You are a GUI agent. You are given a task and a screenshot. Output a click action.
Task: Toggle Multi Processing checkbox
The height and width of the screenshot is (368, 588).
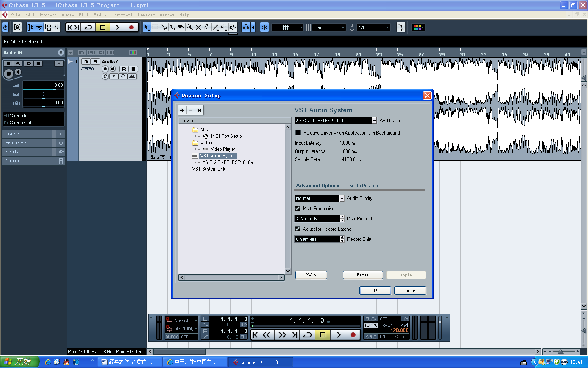coord(298,209)
